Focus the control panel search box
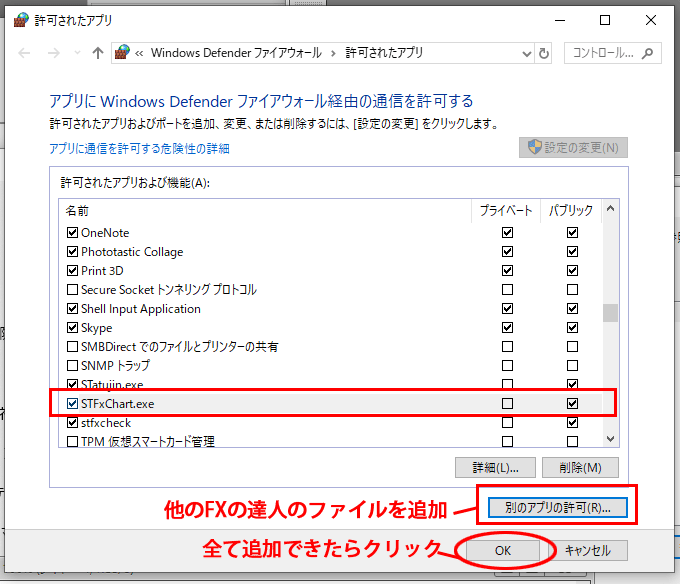This screenshot has width=680, height=584. (612, 53)
